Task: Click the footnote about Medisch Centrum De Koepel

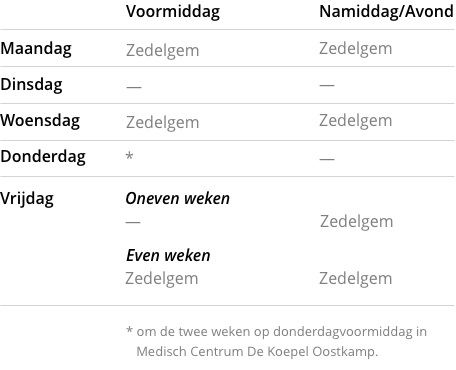Action: click(276, 342)
